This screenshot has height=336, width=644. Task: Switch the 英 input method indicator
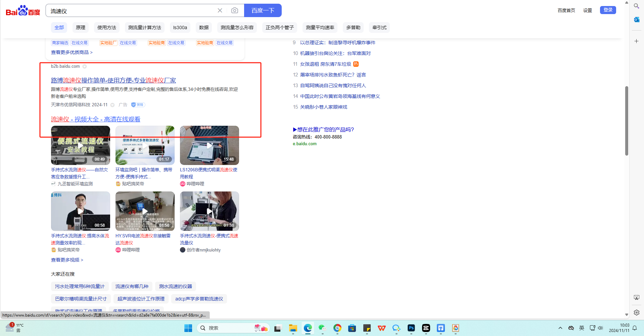[582, 328]
